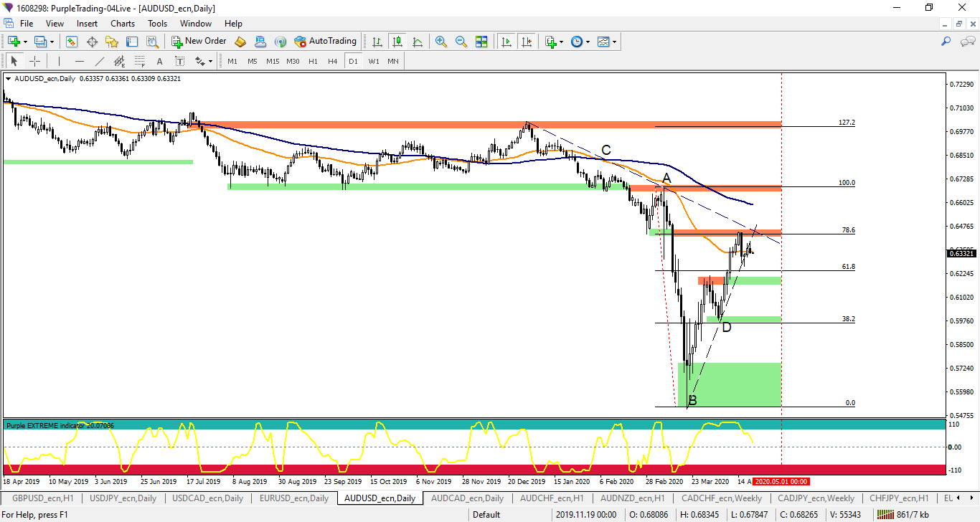Open the Profiles tool
The width and height of the screenshot is (980, 522).
(41, 42)
